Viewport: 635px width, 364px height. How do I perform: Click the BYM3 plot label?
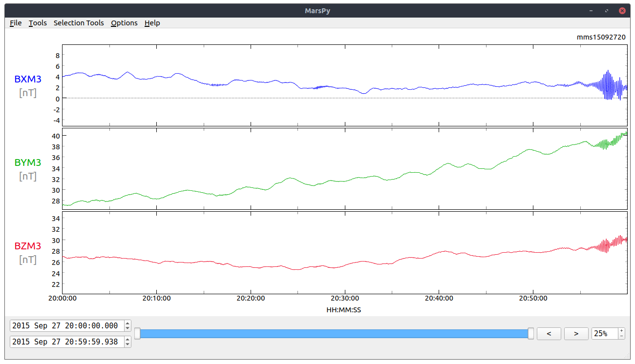28,163
